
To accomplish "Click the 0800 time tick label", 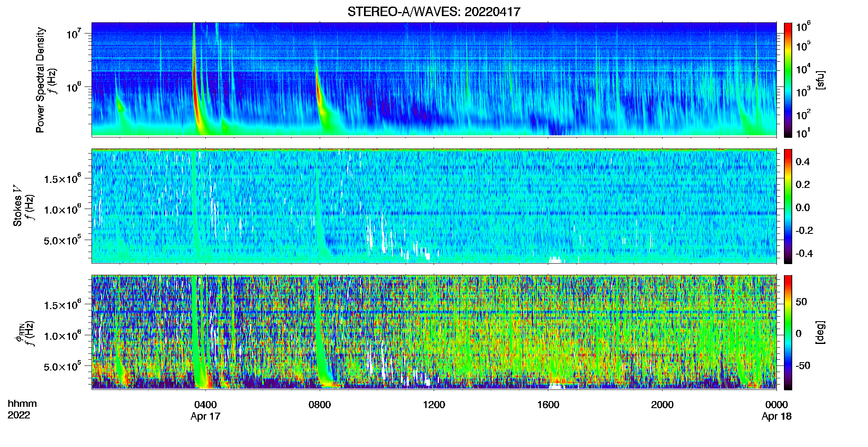I will tap(320, 405).
